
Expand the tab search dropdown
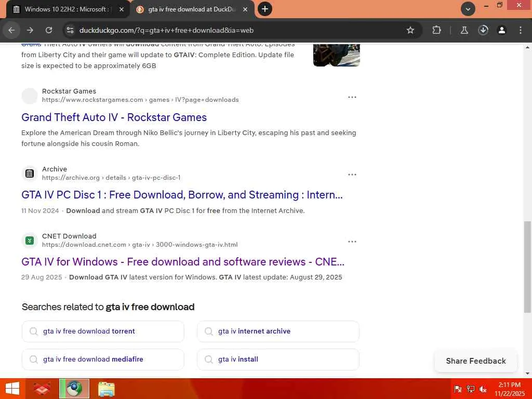[x=468, y=9]
